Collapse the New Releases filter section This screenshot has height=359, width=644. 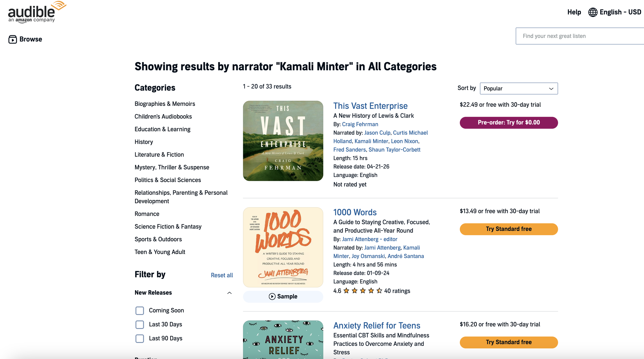pyautogui.click(x=229, y=293)
